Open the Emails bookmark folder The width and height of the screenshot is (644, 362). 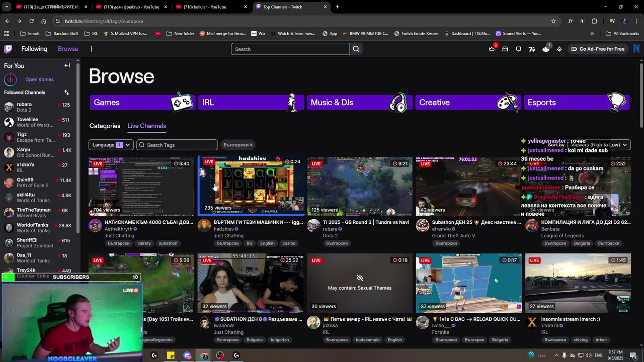coord(30,34)
